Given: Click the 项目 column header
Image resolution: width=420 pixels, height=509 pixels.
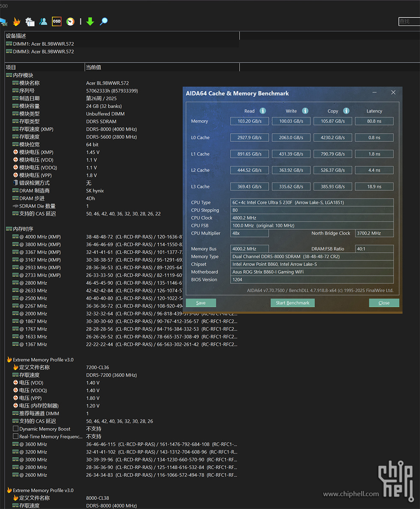Looking at the screenshot, I should coord(45,67).
